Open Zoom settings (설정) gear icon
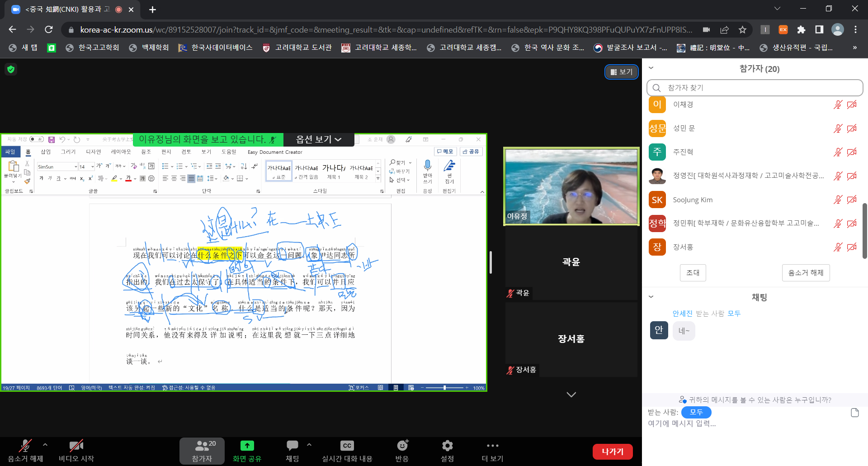This screenshot has height=466, width=868. pyautogui.click(x=447, y=446)
